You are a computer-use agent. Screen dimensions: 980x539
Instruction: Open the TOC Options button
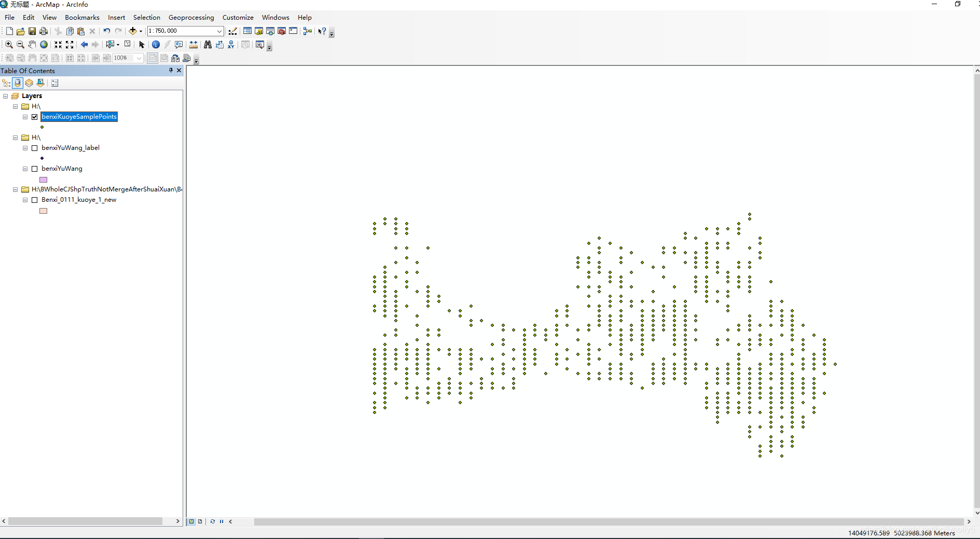pos(55,83)
